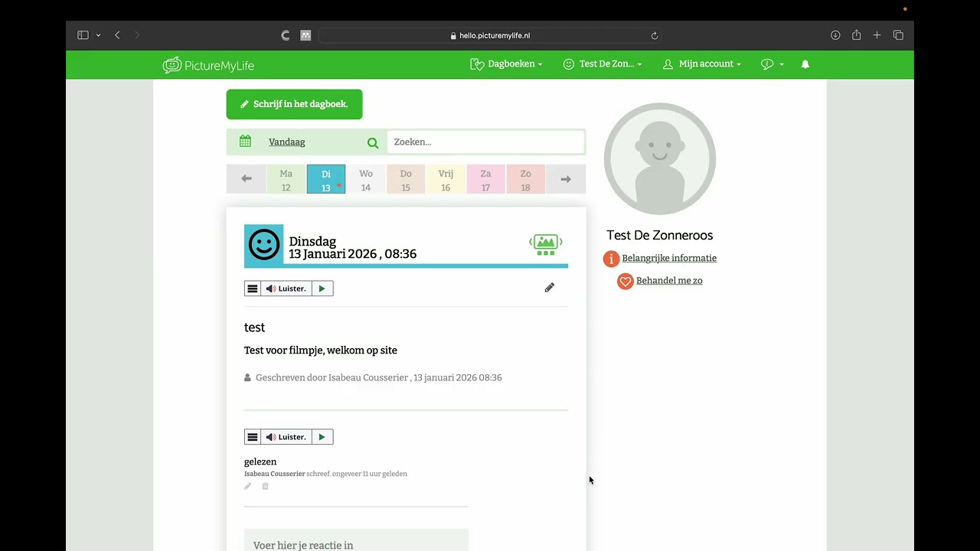
Task: Click Safari address bar hello.picturemylife.nl
Action: [x=490, y=35]
